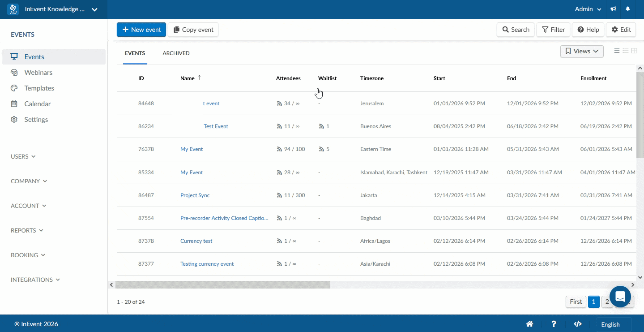Image resolution: width=644 pixels, height=332 pixels.
Task: Click the Search button
Action: pyautogui.click(x=516, y=30)
